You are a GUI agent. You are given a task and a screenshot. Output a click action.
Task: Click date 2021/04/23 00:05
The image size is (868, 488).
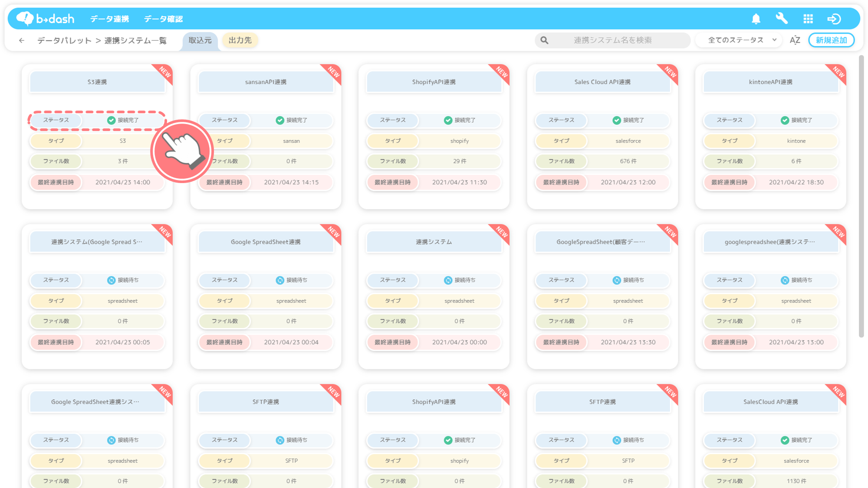[123, 342]
